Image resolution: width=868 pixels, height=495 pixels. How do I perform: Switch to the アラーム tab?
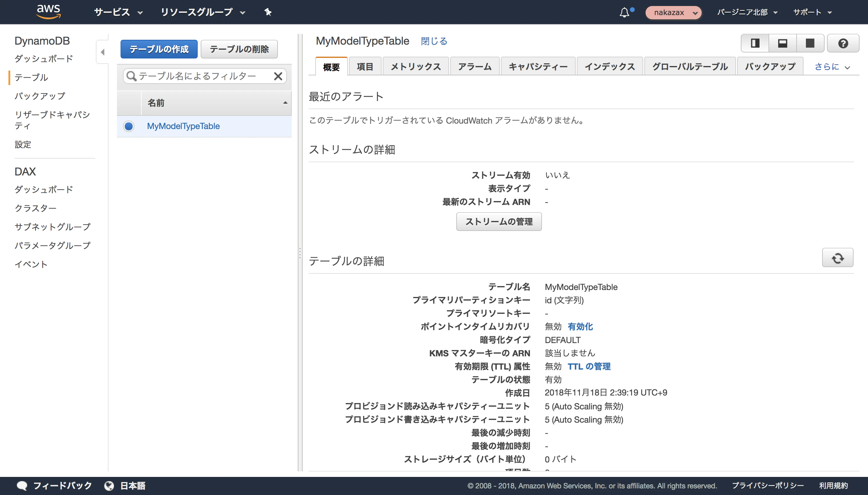[x=475, y=66]
